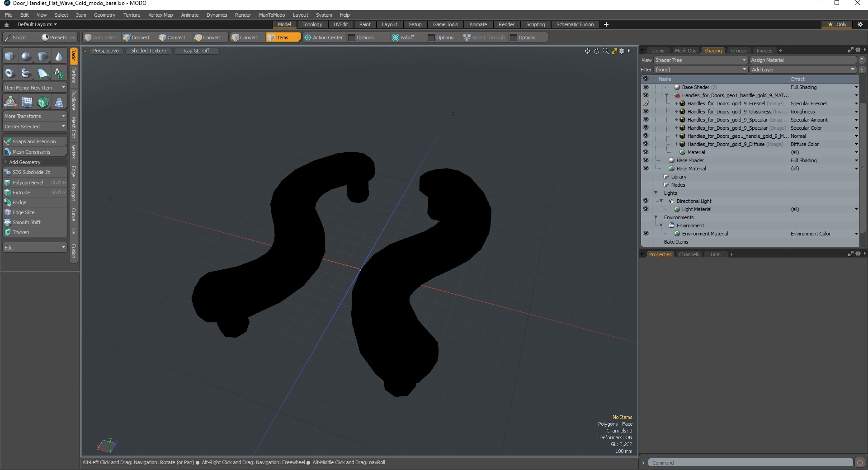This screenshot has width=868, height=470.
Task: Toggle visibility of Base Material row
Action: click(x=646, y=169)
